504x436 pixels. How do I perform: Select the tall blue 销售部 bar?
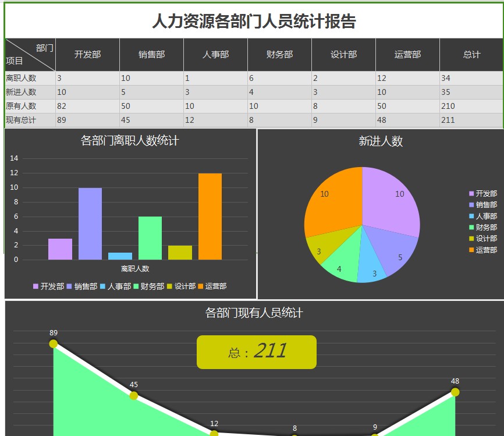(x=90, y=224)
